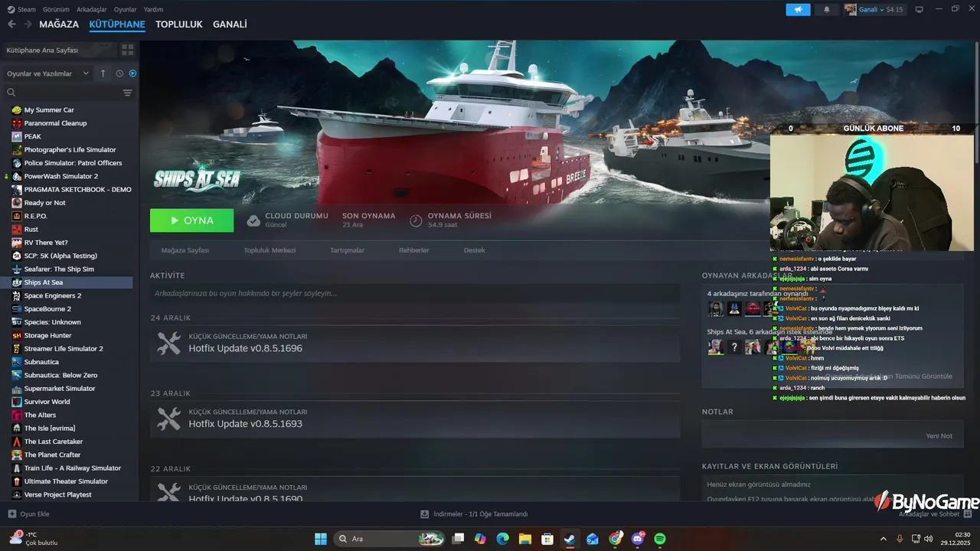This screenshot has height=551, width=980.
Task: Click the blue announcements megaphone button
Action: [x=798, y=9]
